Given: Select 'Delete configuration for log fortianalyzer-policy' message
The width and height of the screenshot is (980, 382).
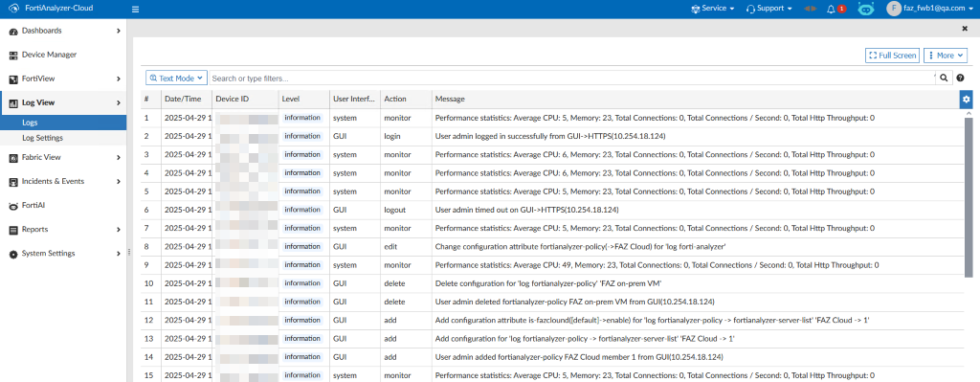Looking at the screenshot, I should 548,283.
